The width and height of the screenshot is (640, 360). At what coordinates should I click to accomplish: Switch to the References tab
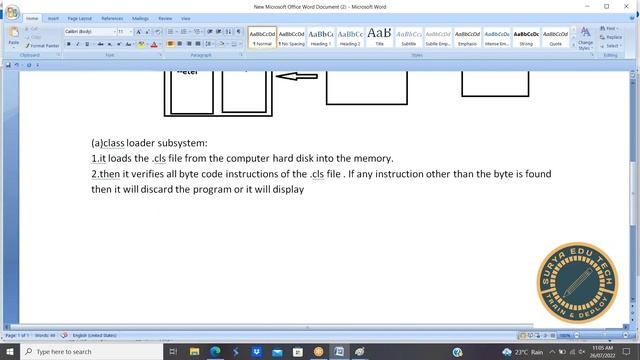(112, 18)
